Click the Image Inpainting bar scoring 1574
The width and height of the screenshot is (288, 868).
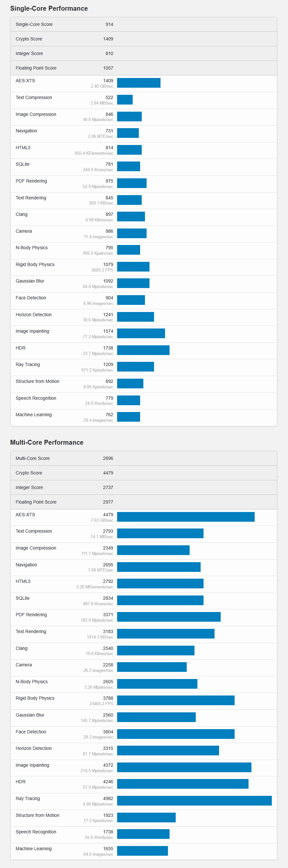[141, 333]
